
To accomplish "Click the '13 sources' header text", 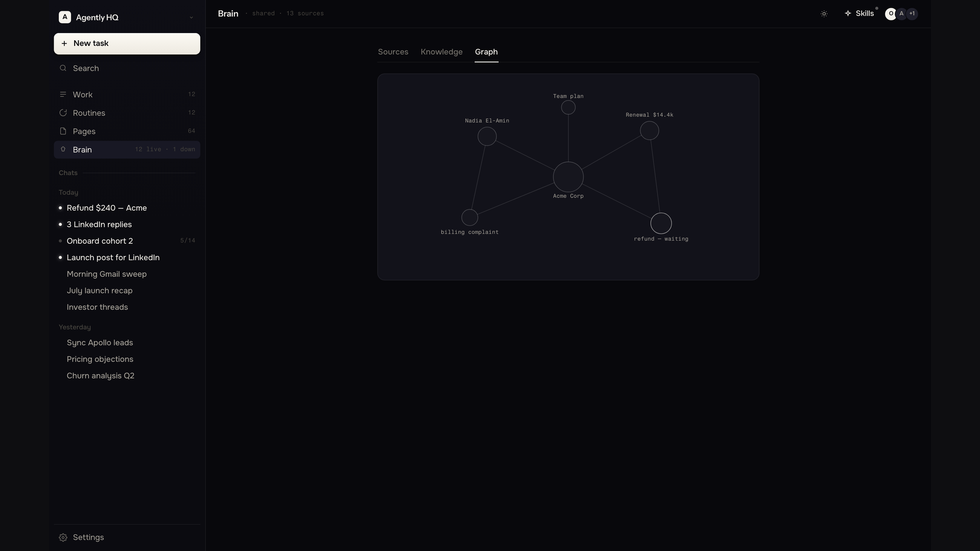I will 305,14.
